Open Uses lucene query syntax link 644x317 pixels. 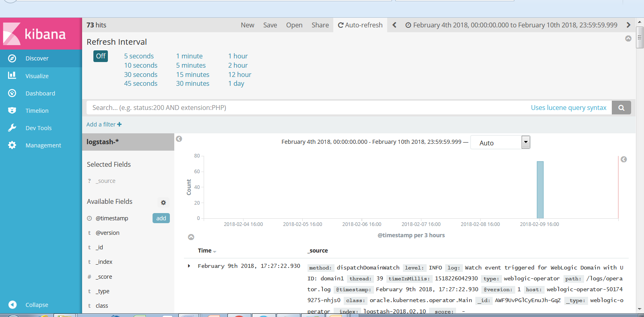coord(568,108)
